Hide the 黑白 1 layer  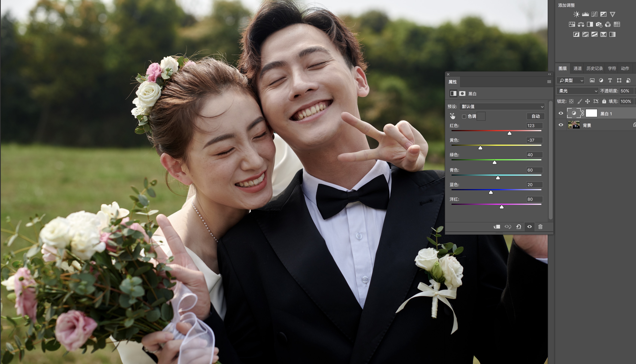click(561, 113)
